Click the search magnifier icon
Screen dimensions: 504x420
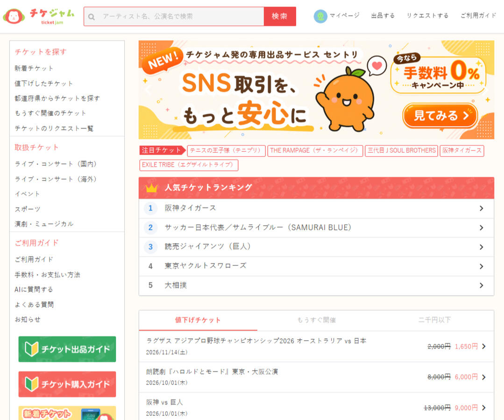pos(92,17)
